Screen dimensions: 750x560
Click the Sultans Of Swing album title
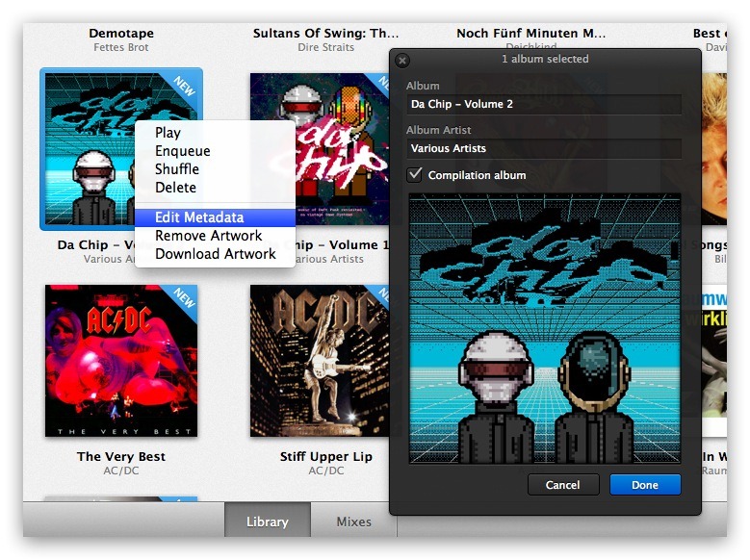pos(325,33)
